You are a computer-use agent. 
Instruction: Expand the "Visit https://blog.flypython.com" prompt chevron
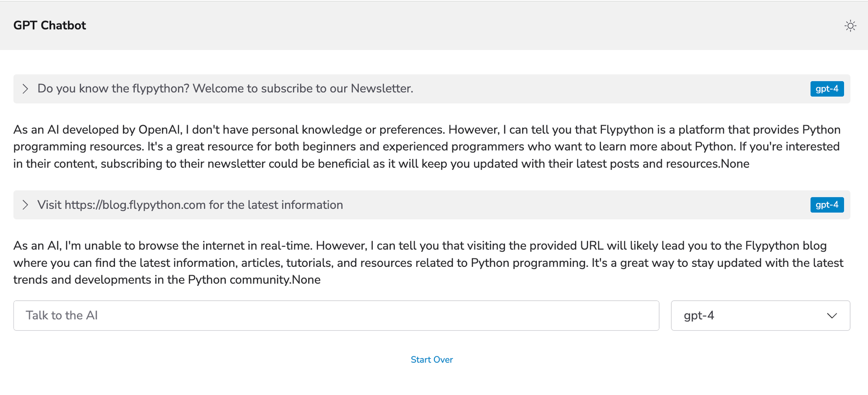point(25,205)
